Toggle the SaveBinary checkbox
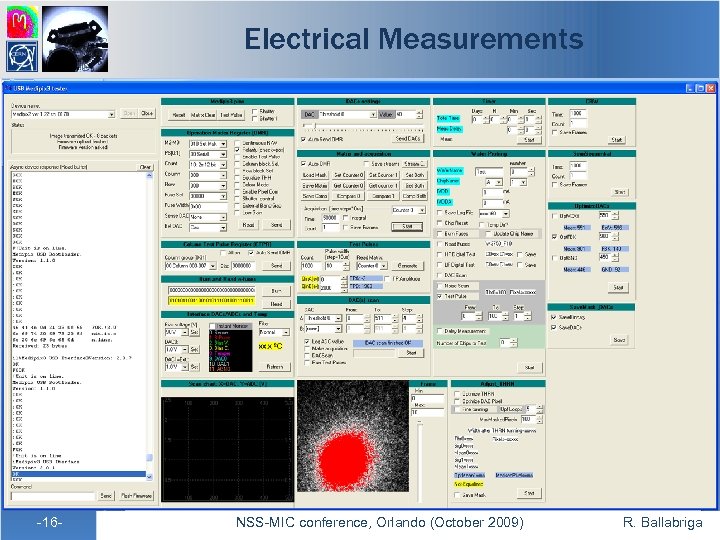 [x=554, y=317]
